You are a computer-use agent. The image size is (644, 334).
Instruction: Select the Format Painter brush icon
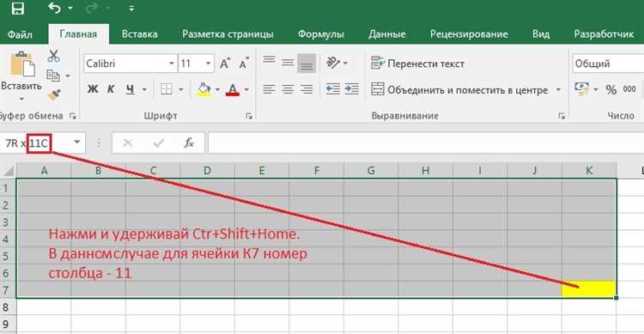pyautogui.click(x=54, y=95)
